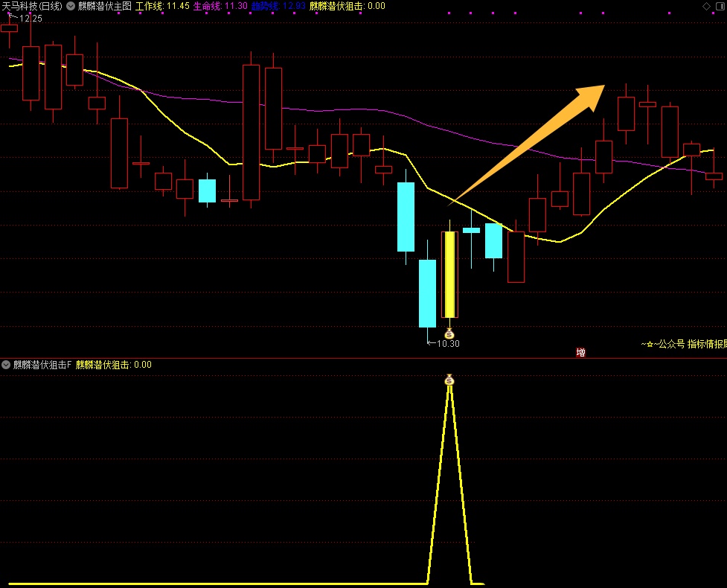This screenshot has width=727, height=588.
Task: Toggle the side panel icon at top right
Action: 720,6
